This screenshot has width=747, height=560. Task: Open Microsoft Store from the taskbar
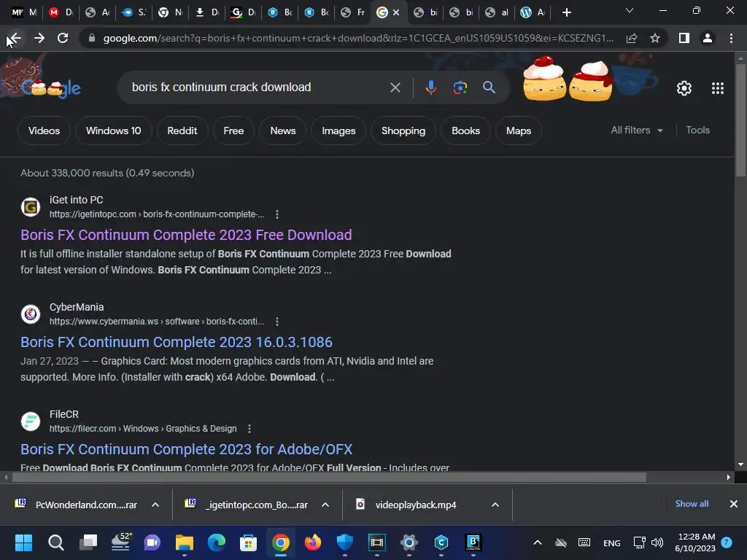click(x=248, y=542)
